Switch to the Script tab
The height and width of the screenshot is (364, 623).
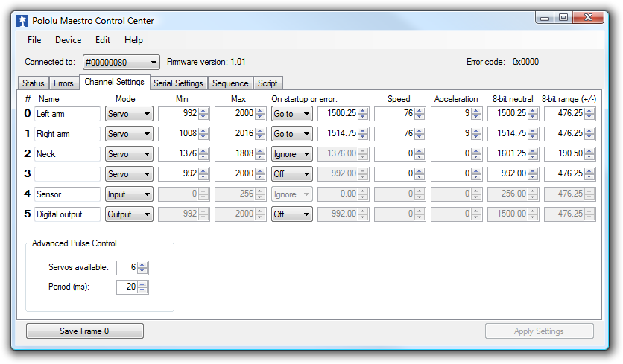point(268,83)
